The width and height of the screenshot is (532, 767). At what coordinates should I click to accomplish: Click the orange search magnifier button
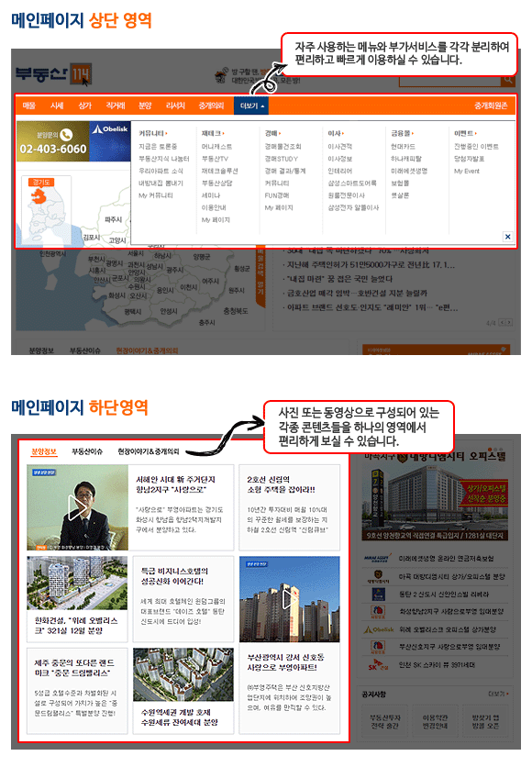coord(508,80)
